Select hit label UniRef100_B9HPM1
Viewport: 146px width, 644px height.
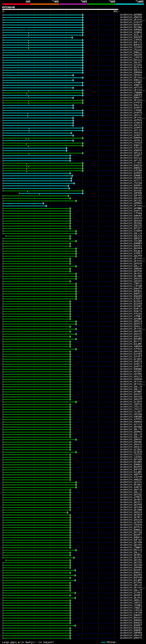pos(131,138)
